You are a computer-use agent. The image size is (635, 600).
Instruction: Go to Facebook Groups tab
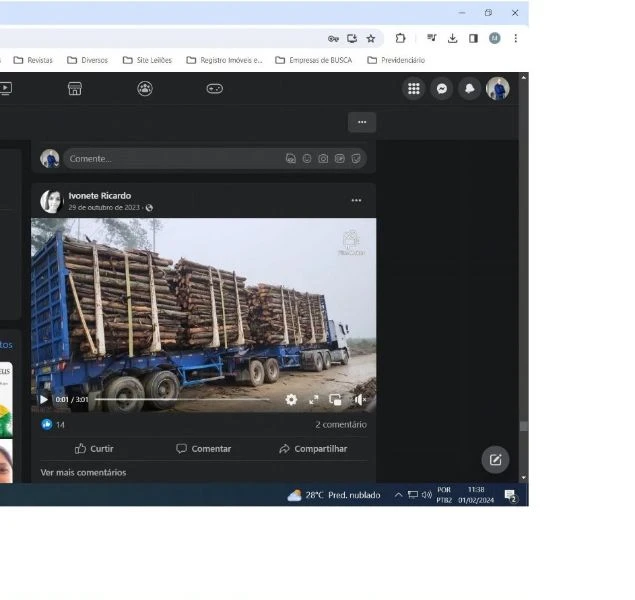tap(145, 89)
